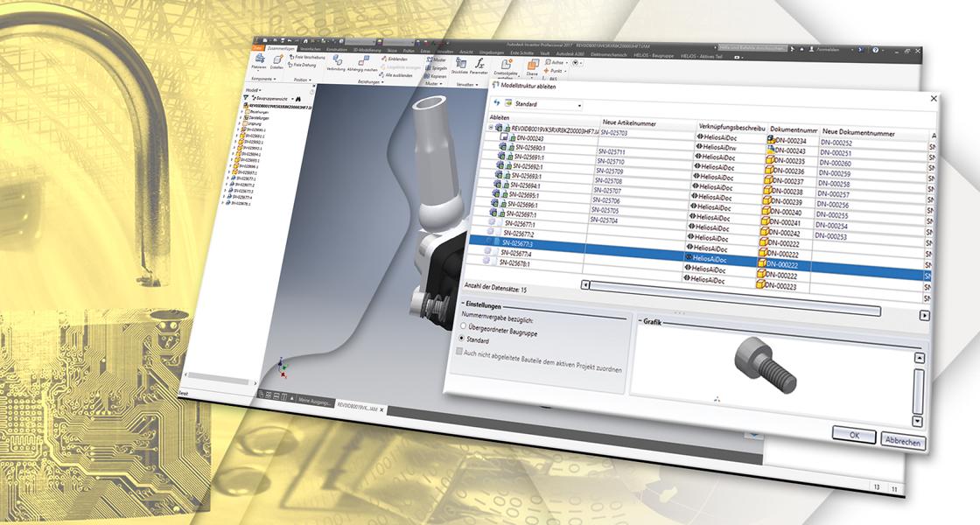Switch to the 3D-Modellierung ribbon tab

(x=367, y=50)
